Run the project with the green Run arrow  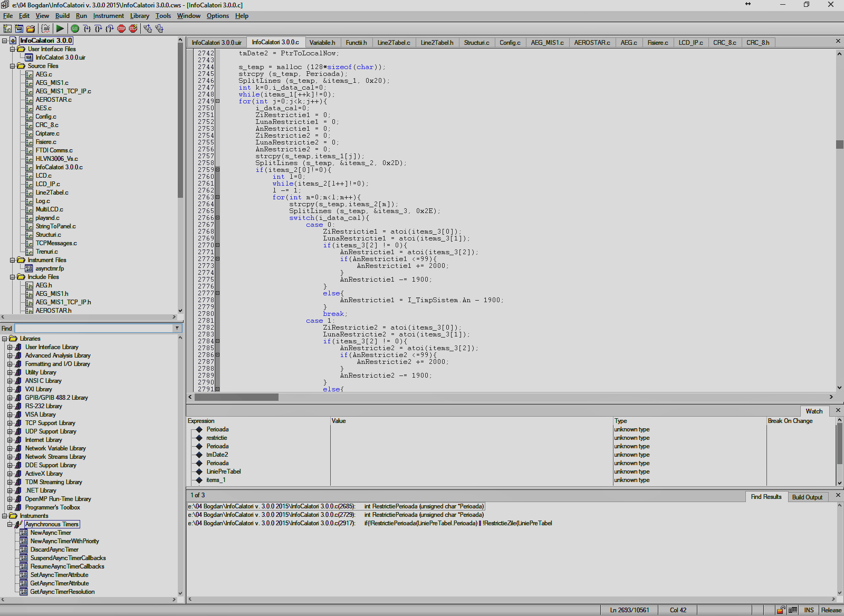(x=60, y=28)
